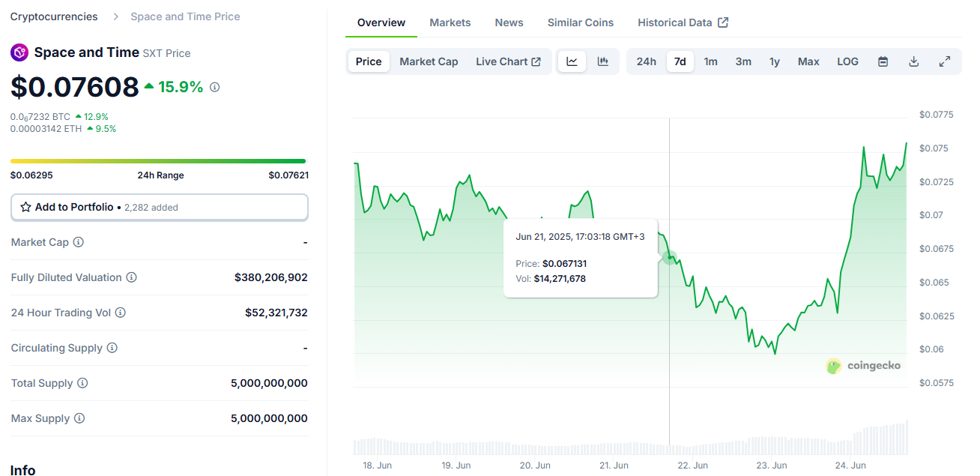This screenshot has height=476, width=980.
Task: Click the Space and Time Price breadcrumb text
Action: [185, 16]
